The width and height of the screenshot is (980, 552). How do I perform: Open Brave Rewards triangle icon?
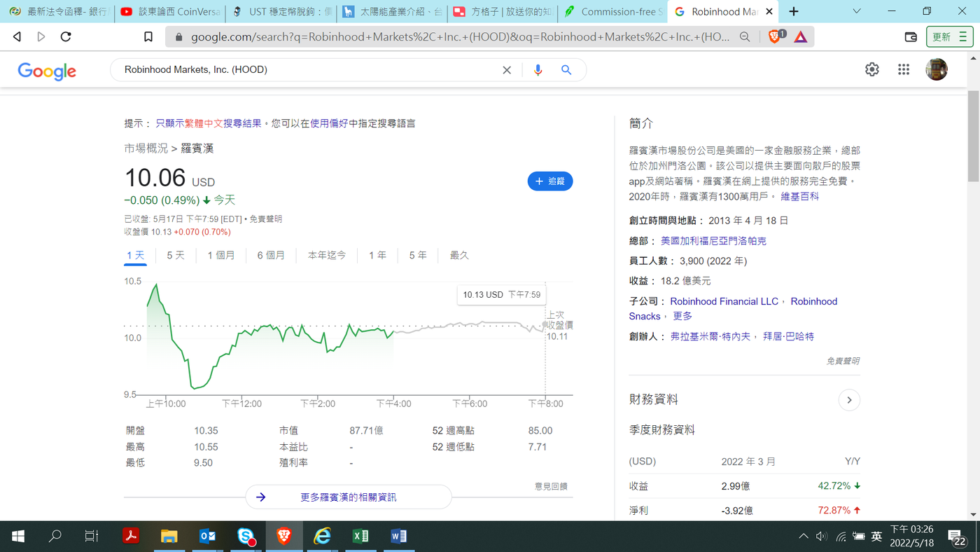click(801, 37)
